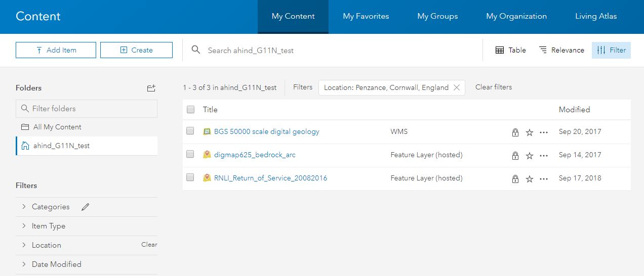644x276 pixels.
Task: Open the My Groups tab
Action: [437, 17]
